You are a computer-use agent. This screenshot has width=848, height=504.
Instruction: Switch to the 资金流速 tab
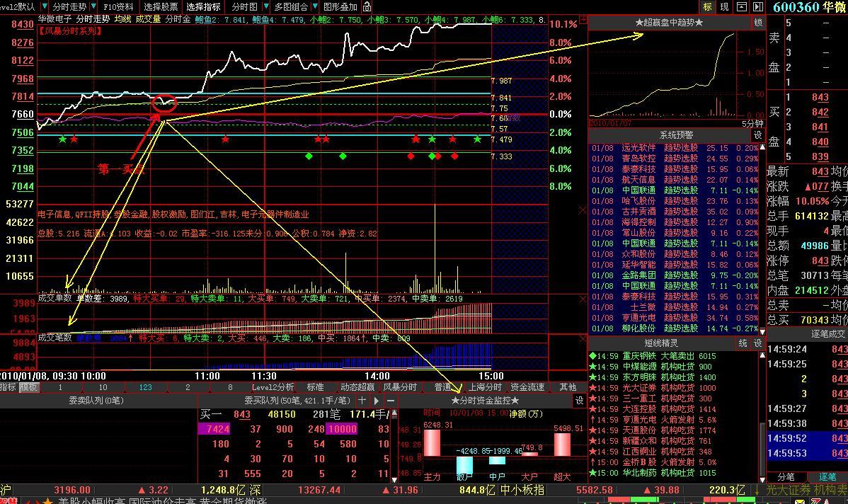(527, 387)
